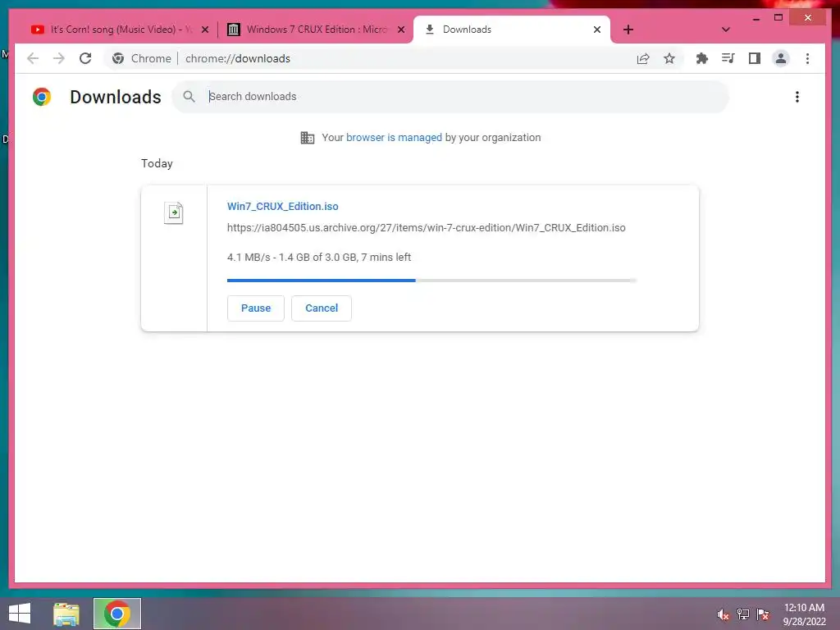Click the download progress bar
The height and width of the screenshot is (630, 840).
pos(431,281)
